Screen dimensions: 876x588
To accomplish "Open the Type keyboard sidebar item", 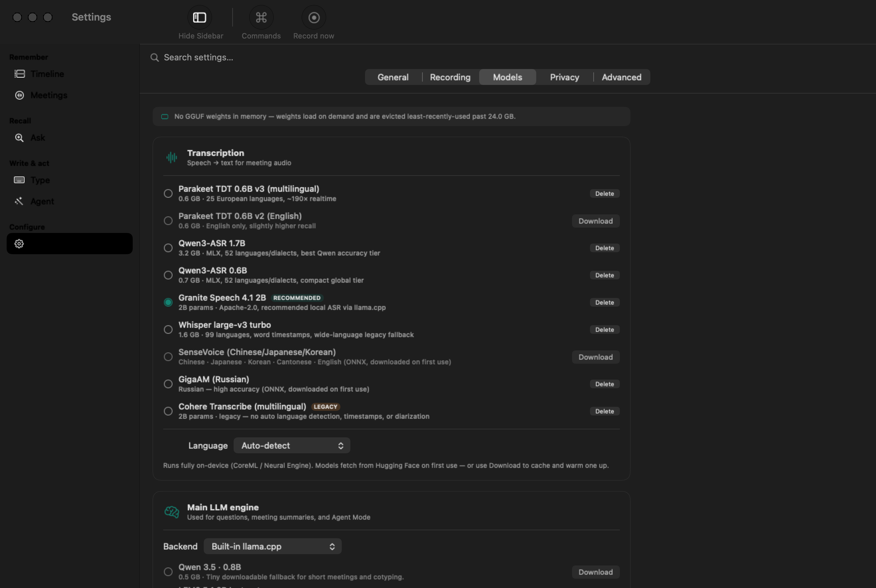I will [70, 180].
